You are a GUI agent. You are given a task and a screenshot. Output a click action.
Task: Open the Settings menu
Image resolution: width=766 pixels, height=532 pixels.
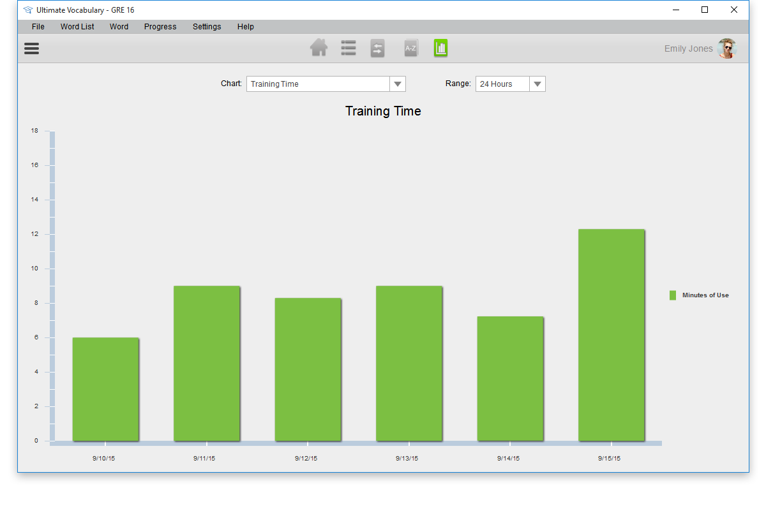point(207,27)
